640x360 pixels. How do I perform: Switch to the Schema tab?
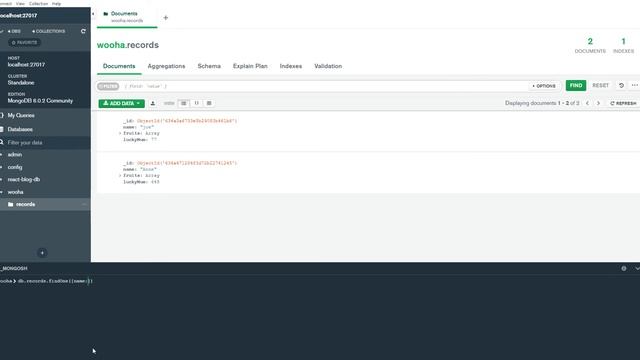[209, 66]
